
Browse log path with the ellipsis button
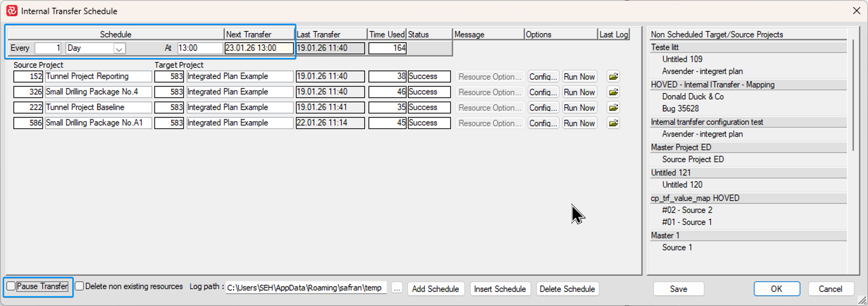397,288
